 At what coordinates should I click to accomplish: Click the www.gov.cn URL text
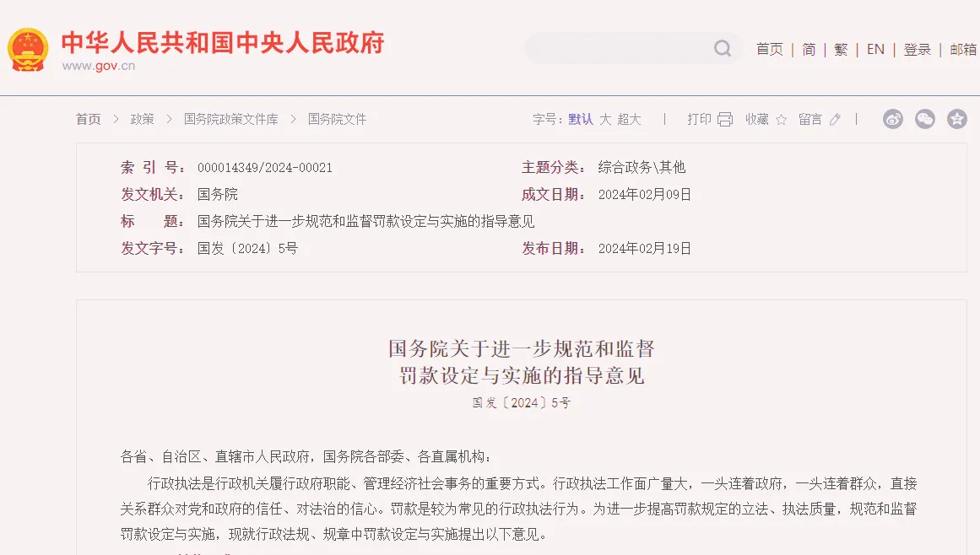(x=99, y=66)
